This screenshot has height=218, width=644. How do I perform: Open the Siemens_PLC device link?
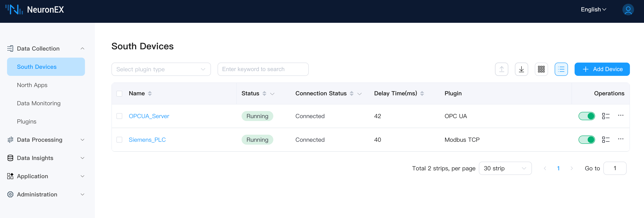click(x=147, y=140)
